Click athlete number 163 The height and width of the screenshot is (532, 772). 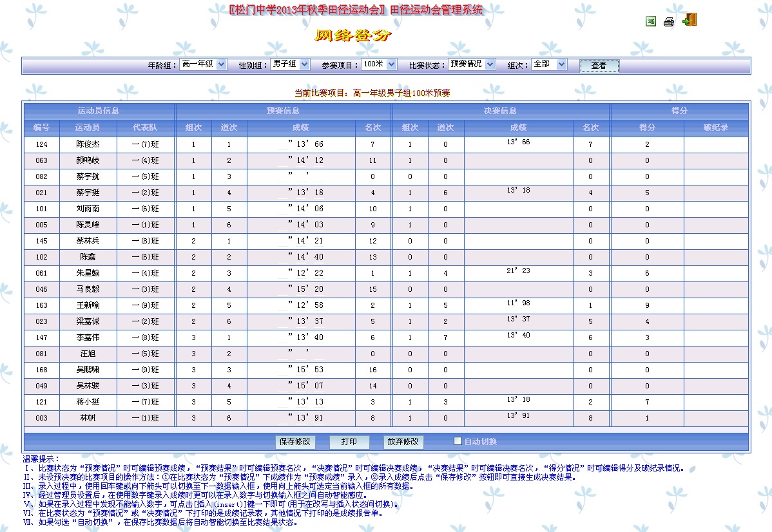41,305
